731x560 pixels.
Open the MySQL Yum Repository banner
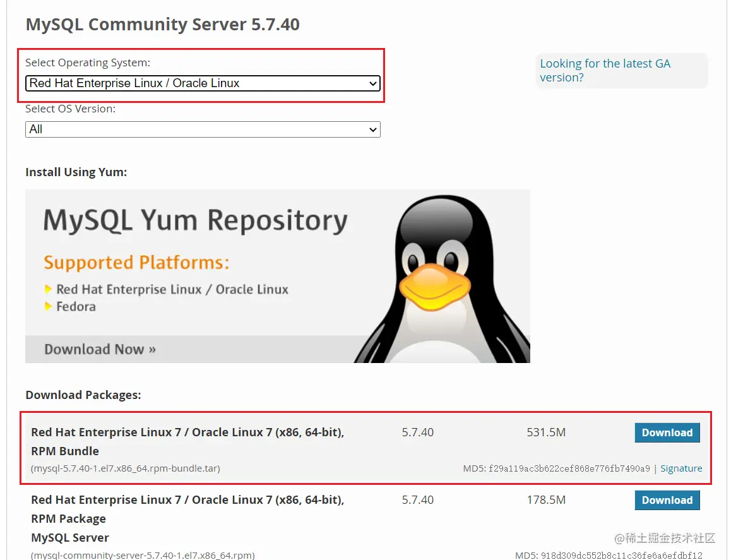[x=277, y=276]
